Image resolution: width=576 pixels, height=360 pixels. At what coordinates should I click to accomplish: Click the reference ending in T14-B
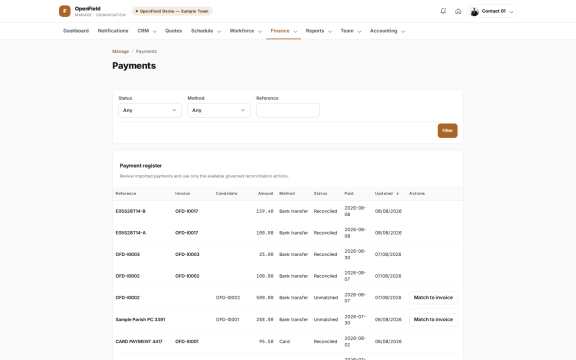tap(130, 211)
